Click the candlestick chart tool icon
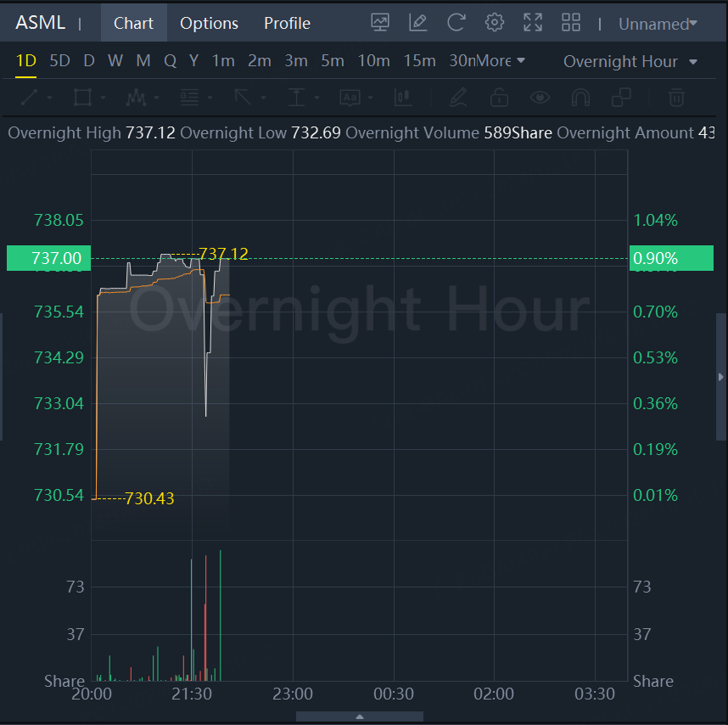Screen dimensions: 728x725 (x=403, y=98)
